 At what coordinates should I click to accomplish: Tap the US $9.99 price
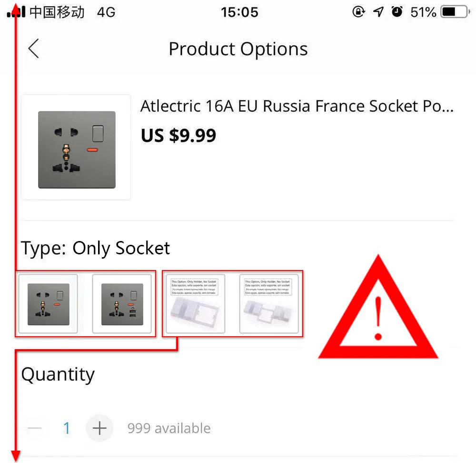pos(178,136)
